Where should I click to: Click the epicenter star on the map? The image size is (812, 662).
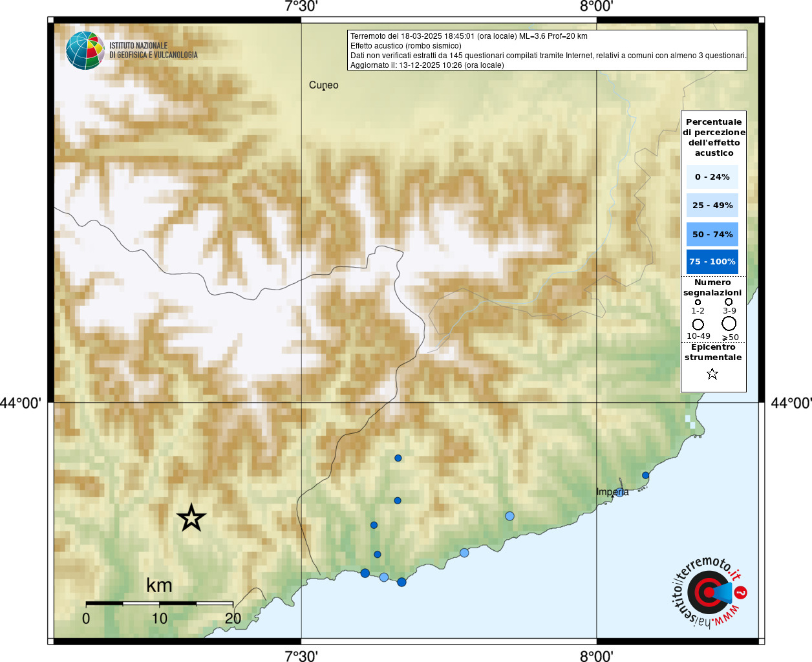tap(191, 518)
